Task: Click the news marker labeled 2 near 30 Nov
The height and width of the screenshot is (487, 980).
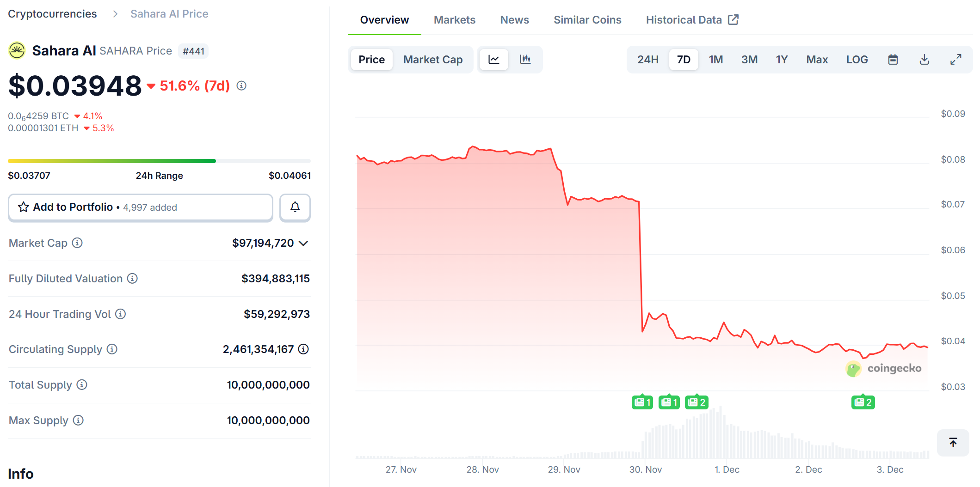Action: click(696, 402)
